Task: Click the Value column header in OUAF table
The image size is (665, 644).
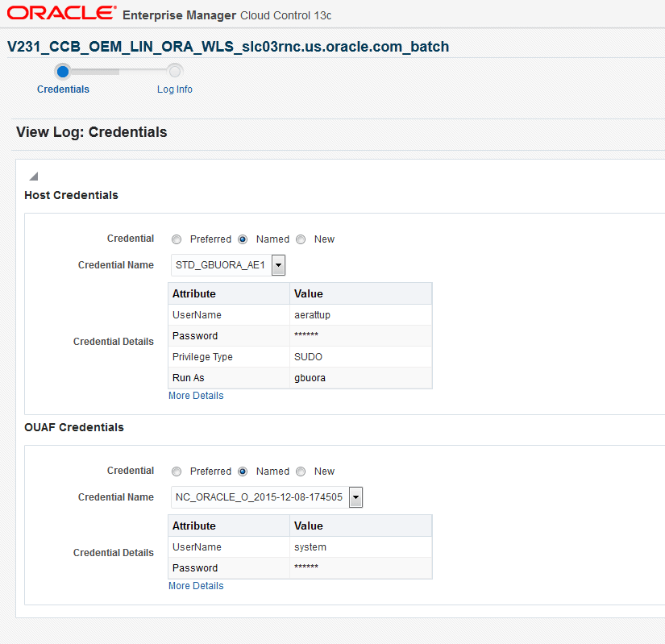Action: pyautogui.click(x=361, y=526)
